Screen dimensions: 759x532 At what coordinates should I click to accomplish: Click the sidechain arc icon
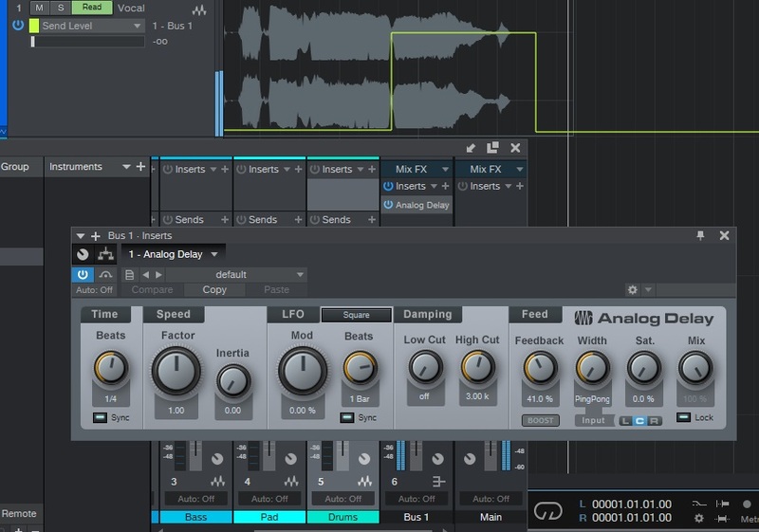click(x=105, y=275)
